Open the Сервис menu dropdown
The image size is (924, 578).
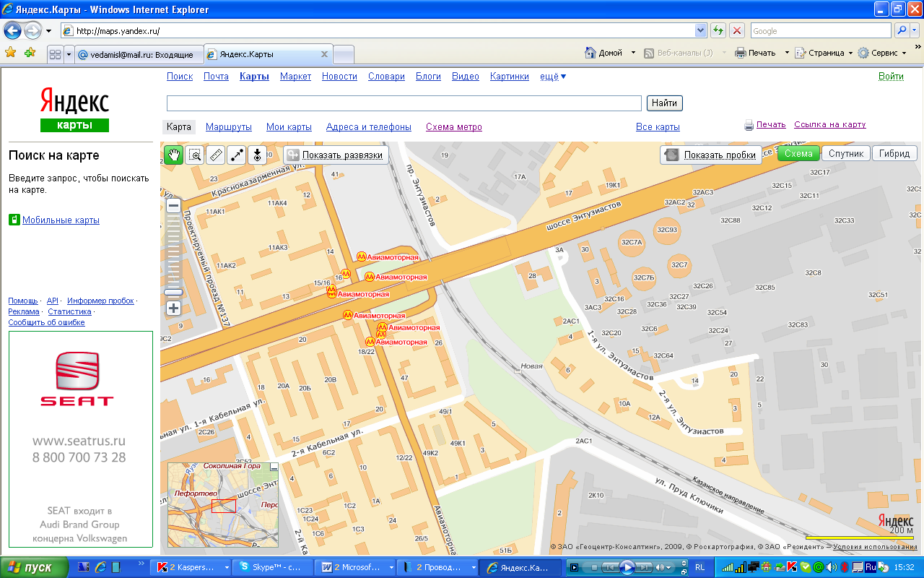point(881,53)
